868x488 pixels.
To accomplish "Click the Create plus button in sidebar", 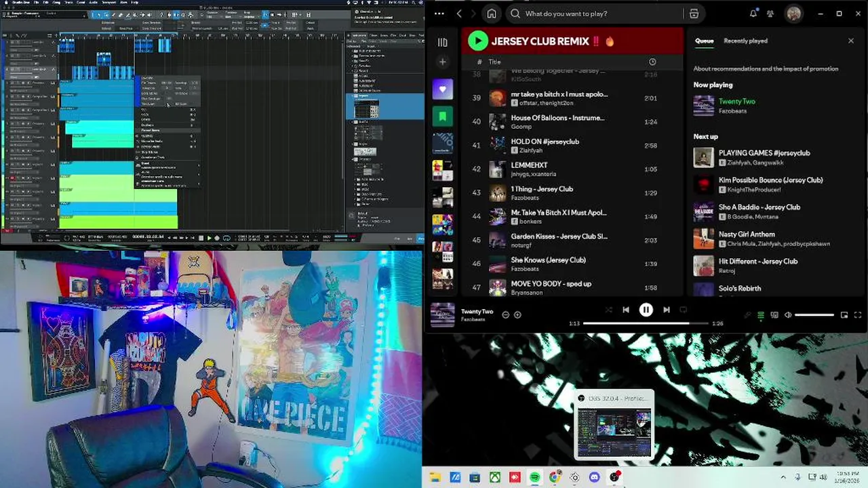I will tap(442, 62).
